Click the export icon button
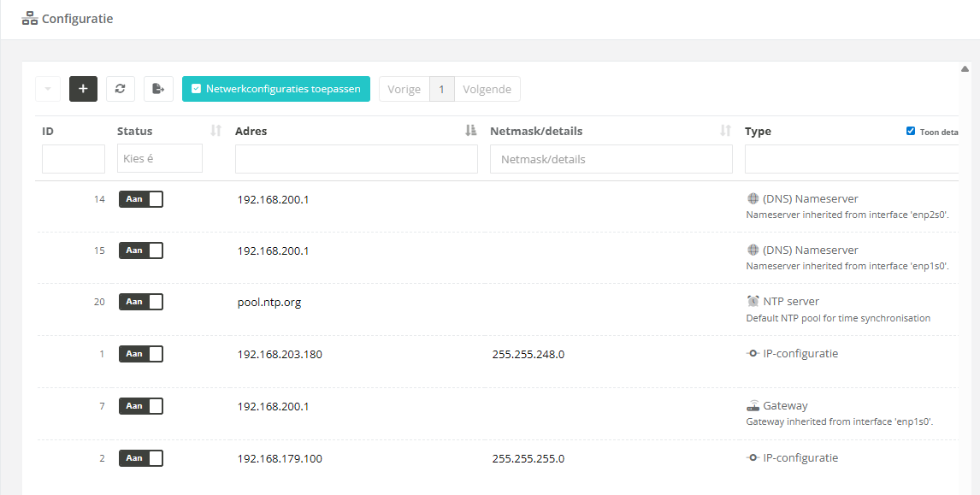 pos(158,89)
